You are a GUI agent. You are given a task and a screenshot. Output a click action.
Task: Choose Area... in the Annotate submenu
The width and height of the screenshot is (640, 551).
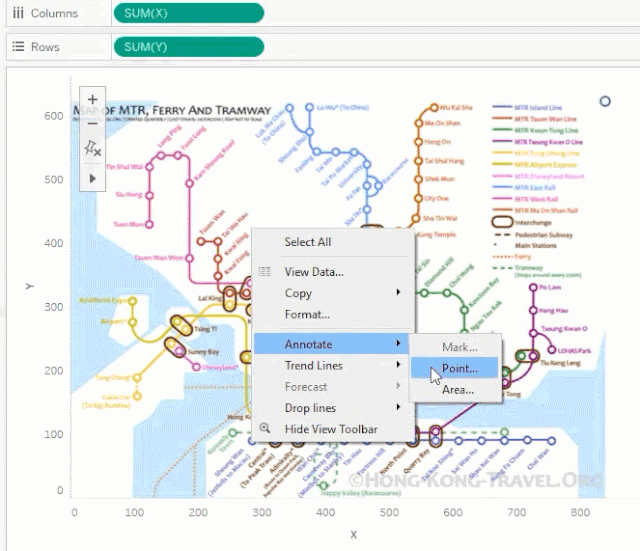coord(458,390)
